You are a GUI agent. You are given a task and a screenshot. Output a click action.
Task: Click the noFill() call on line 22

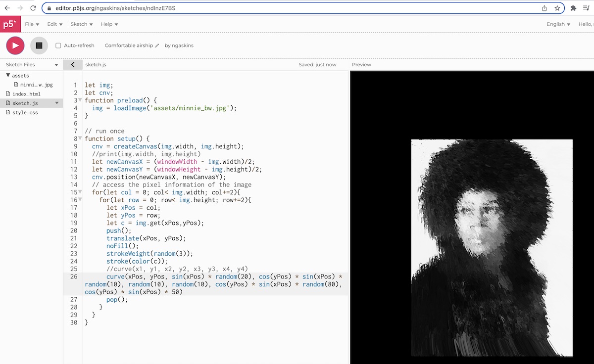(123, 246)
